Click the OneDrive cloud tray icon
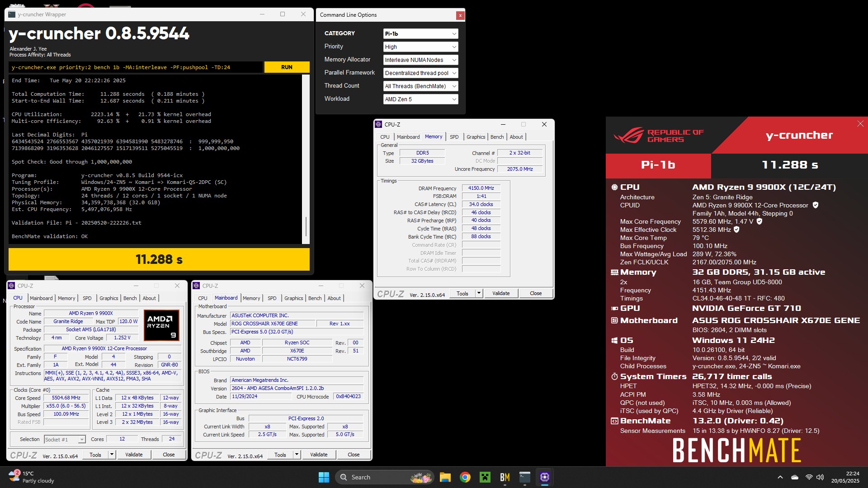Image resolution: width=868 pixels, height=488 pixels. click(795, 477)
